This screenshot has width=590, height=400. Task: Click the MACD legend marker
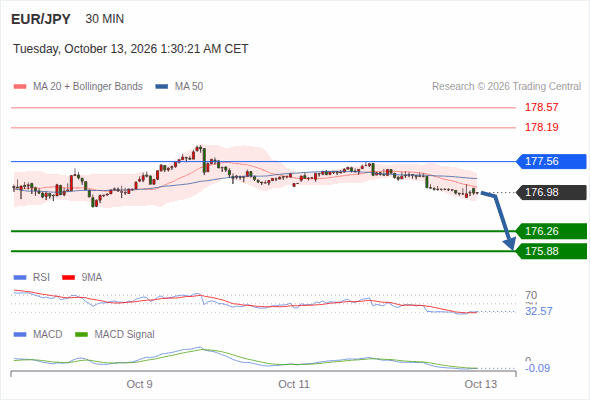pyautogui.click(x=20, y=335)
